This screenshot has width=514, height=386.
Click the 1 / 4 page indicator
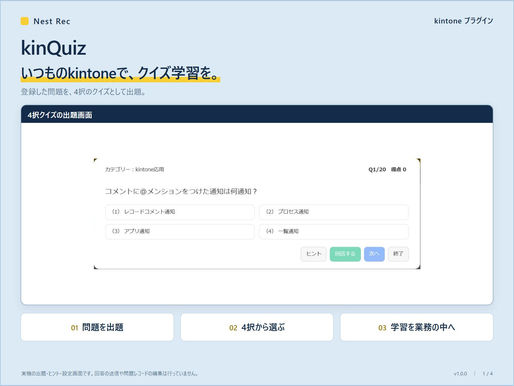488,374
